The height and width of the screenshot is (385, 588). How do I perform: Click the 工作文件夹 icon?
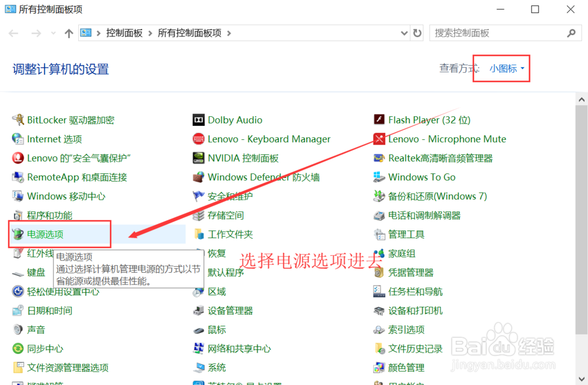point(198,235)
